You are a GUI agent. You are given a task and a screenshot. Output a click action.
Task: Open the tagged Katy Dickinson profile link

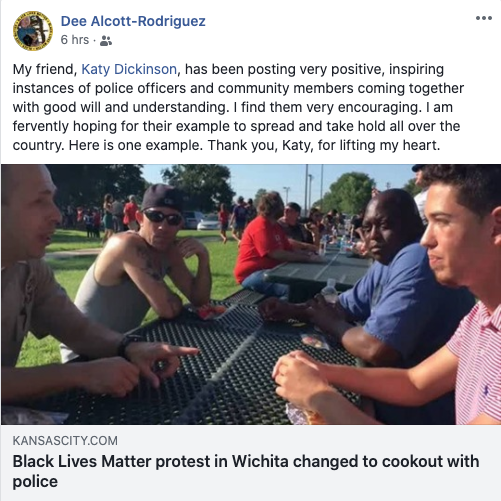[129, 69]
